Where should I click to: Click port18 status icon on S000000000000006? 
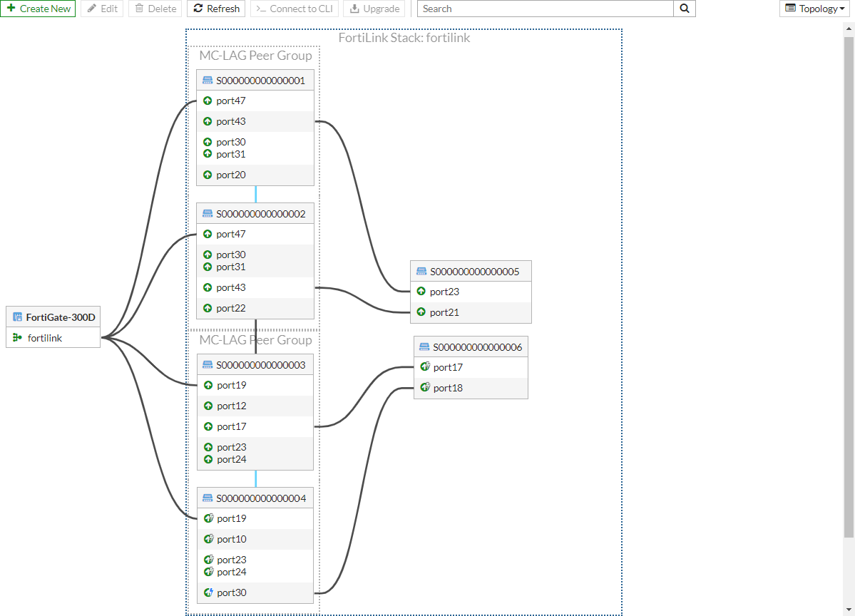tap(425, 388)
